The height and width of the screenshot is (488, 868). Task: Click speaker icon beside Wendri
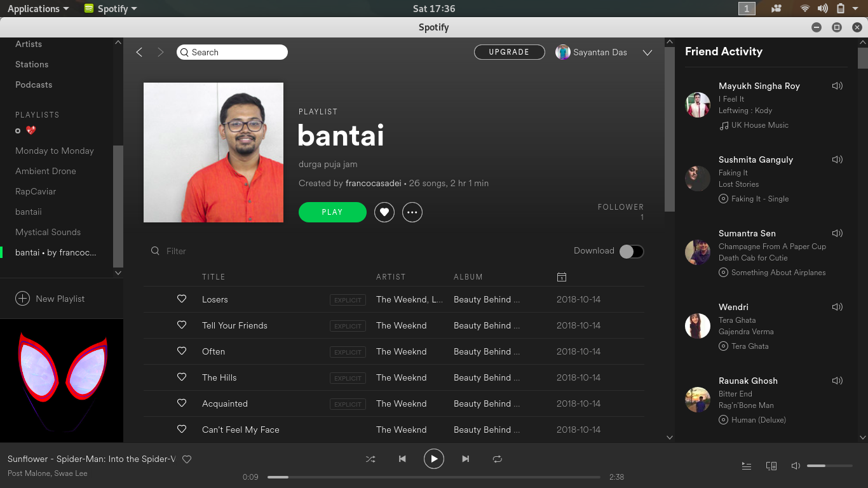pyautogui.click(x=837, y=307)
